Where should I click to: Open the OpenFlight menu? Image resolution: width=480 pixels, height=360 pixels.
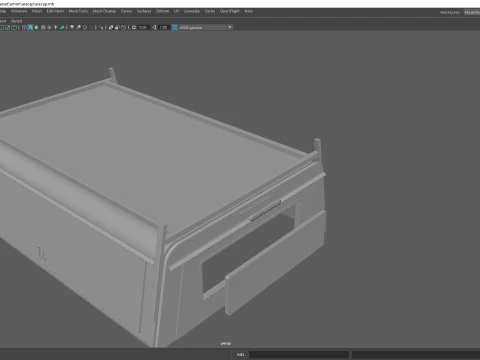tap(230, 11)
